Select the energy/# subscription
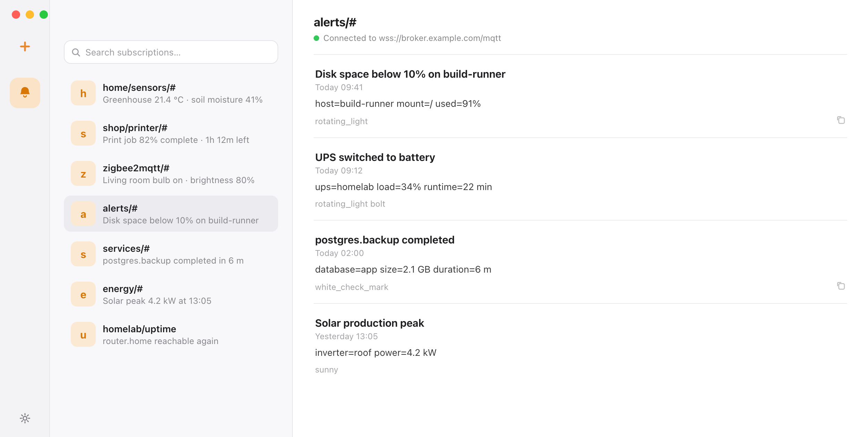Viewport: 868px width, 437px height. pyautogui.click(x=171, y=294)
